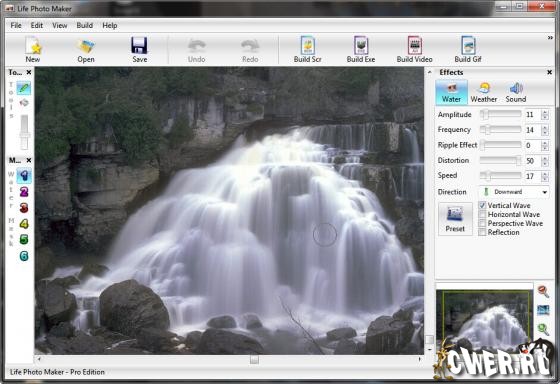Select water mask number 5
The height and width of the screenshot is (384, 560).
point(24,239)
